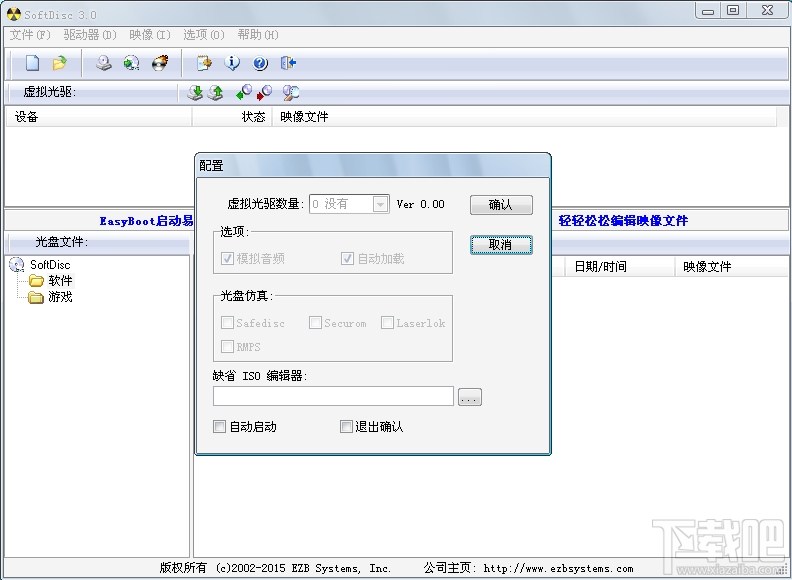
Task: Click the 版权所有 (c)2002-2015 EZB Systems text
Action: coord(276,568)
